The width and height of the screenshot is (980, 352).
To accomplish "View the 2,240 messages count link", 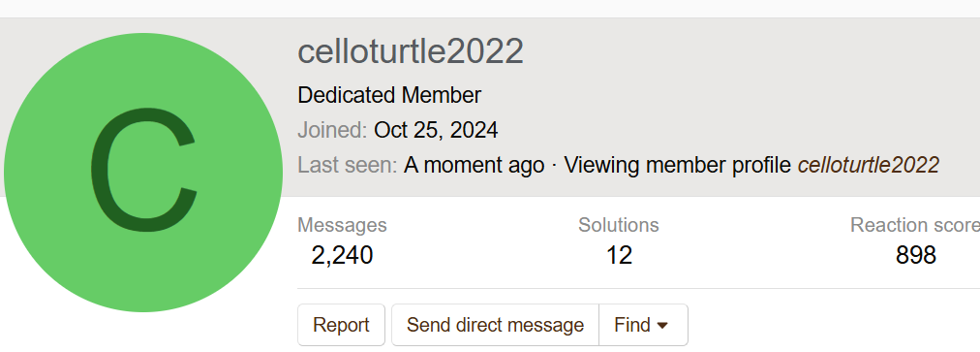I will (342, 255).
